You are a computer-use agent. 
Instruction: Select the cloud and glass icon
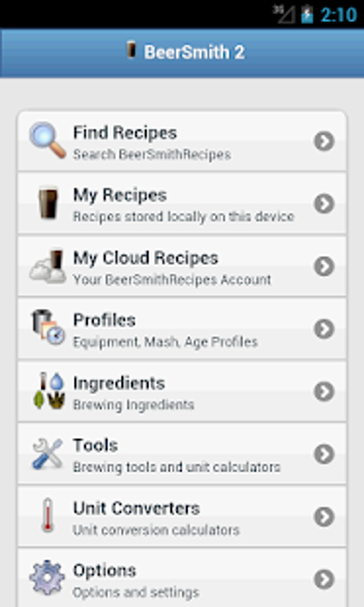[x=48, y=266]
